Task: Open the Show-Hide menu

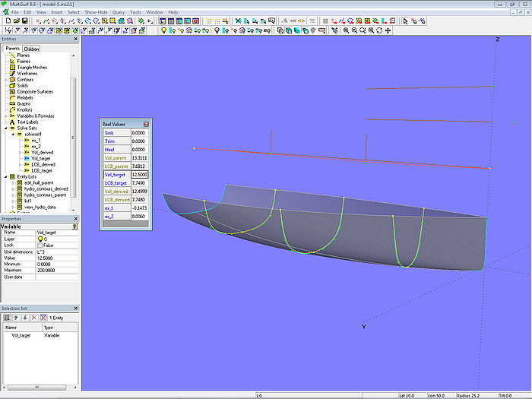Action: tap(96, 12)
